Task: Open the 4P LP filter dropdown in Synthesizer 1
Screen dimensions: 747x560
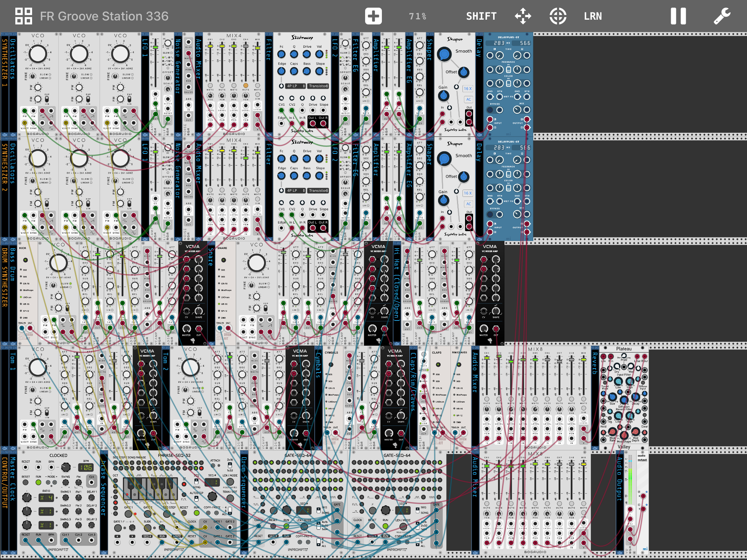Action: click(x=295, y=86)
